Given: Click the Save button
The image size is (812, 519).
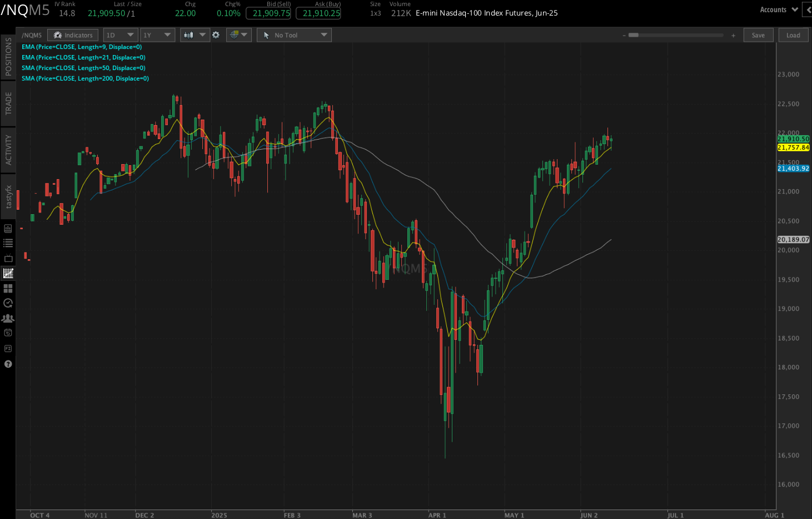Looking at the screenshot, I should point(758,34).
